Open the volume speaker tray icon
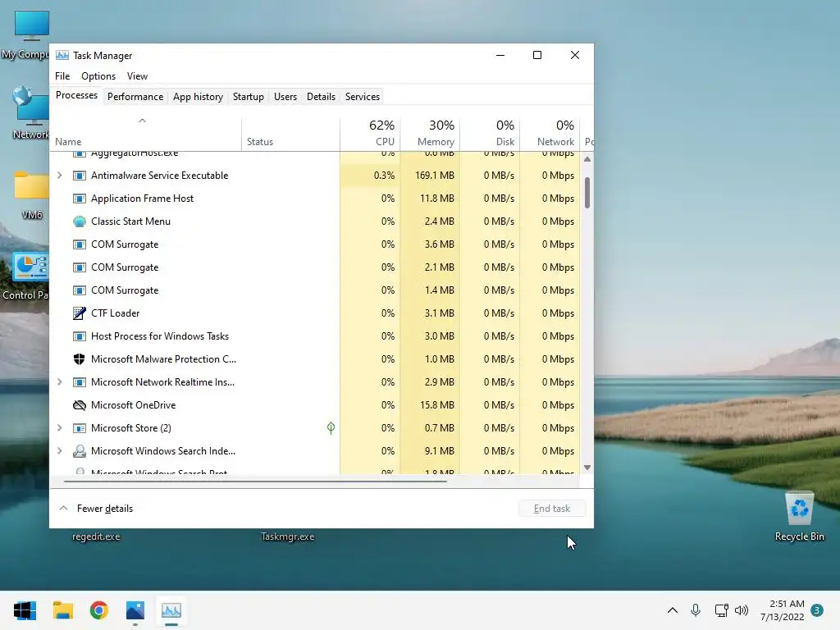The height and width of the screenshot is (630, 840). (x=742, y=609)
